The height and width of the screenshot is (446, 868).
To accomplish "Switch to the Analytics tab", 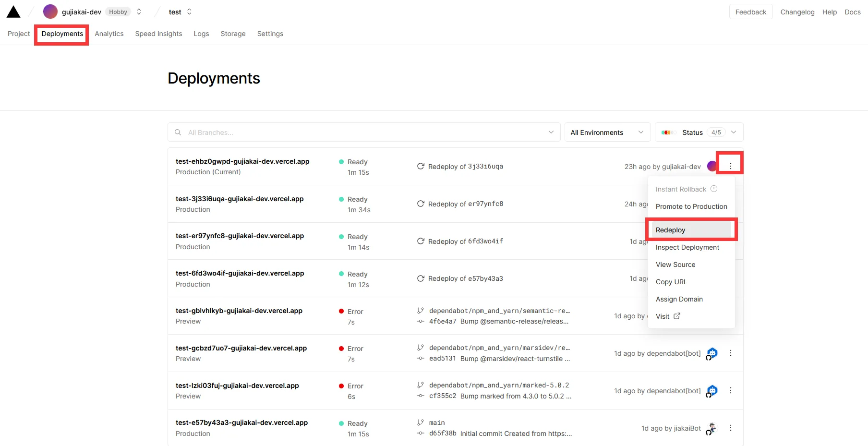I will click(x=109, y=34).
